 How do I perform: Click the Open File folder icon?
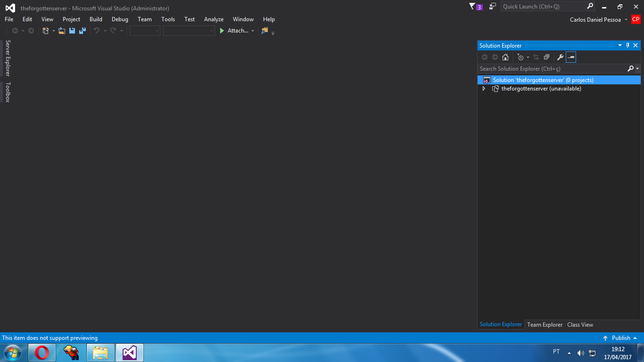pos(62,31)
